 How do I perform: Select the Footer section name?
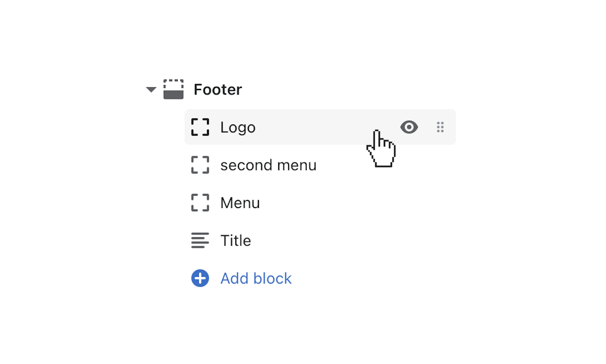click(218, 90)
